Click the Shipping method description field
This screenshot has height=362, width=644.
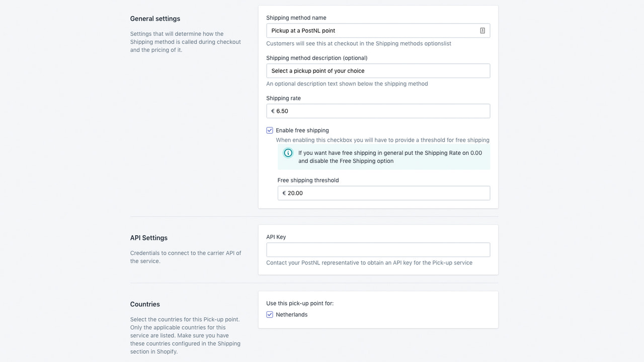[378, 71]
